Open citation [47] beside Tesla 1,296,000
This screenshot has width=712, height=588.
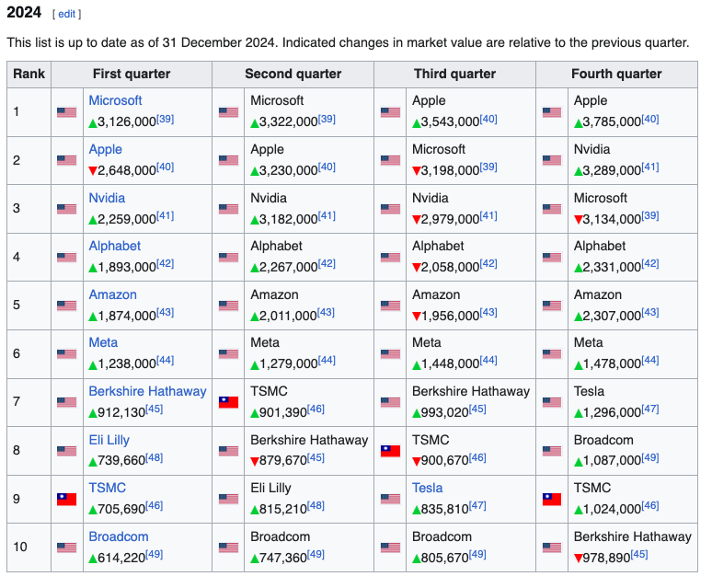[650, 409]
